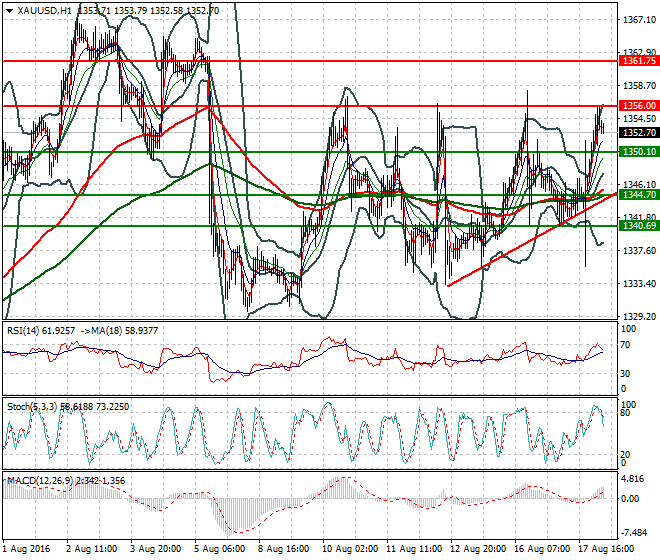Viewport: 660px width, 560px height.
Task: Click the 12 Aug 20:00 time label
Action: [x=478, y=549]
